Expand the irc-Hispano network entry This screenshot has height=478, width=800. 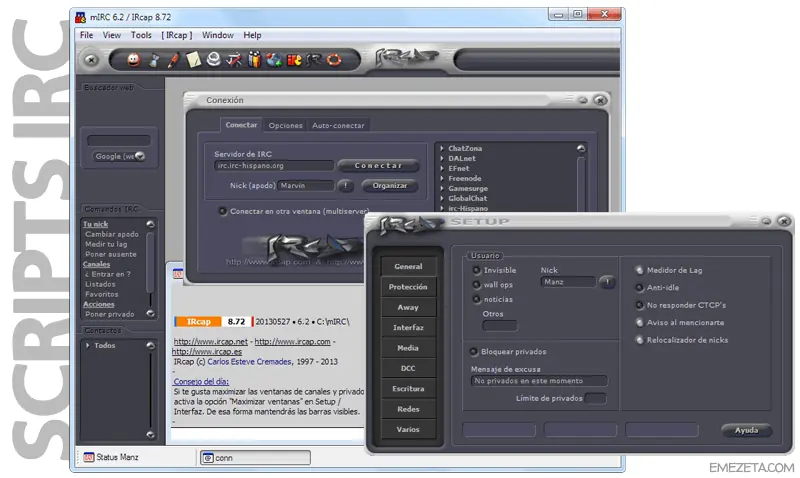tap(442, 208)
